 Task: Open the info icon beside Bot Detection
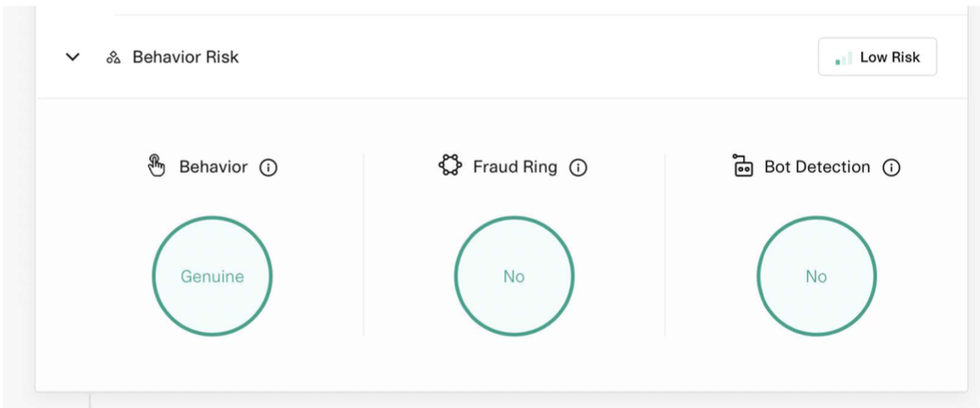(x=891, y=167)
